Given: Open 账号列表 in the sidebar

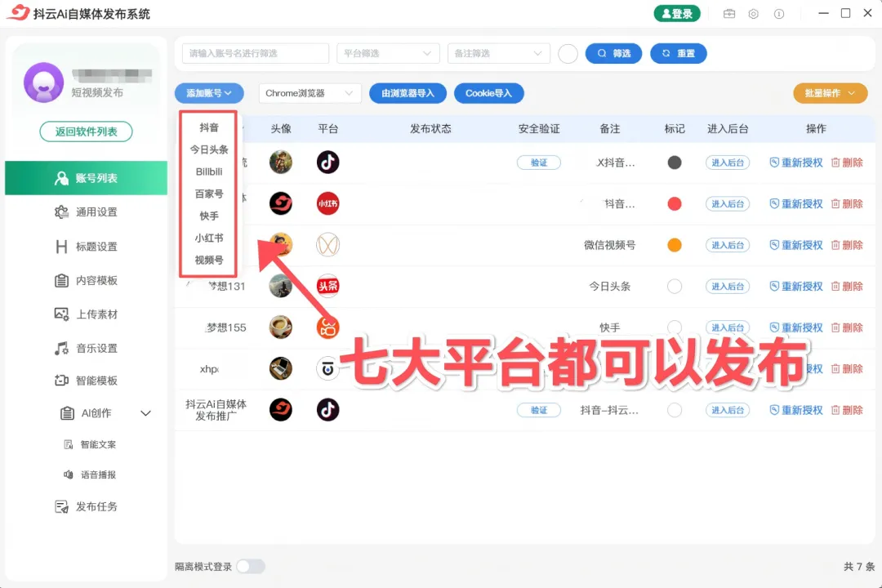Looking at the screenshot, I should [86, 178].
